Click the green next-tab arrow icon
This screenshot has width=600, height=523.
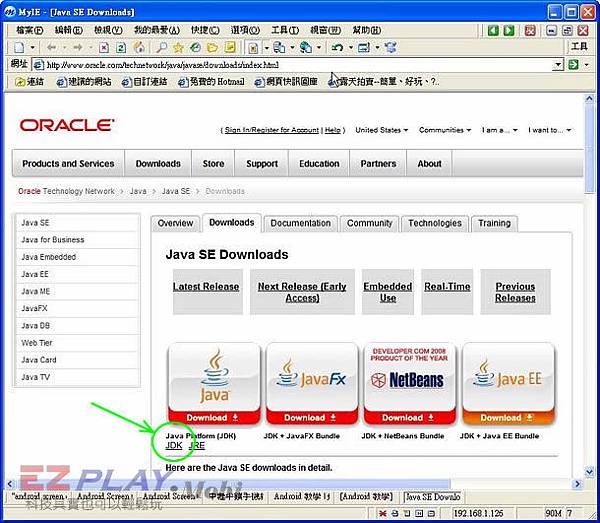pyautogui.click(x=509, y=30)
